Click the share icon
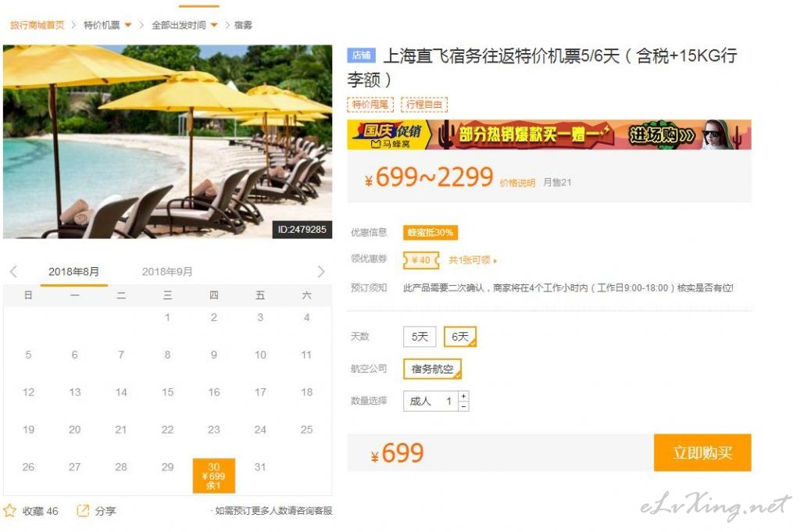This screenshot has width=800, height=532. tap(83, 511)
